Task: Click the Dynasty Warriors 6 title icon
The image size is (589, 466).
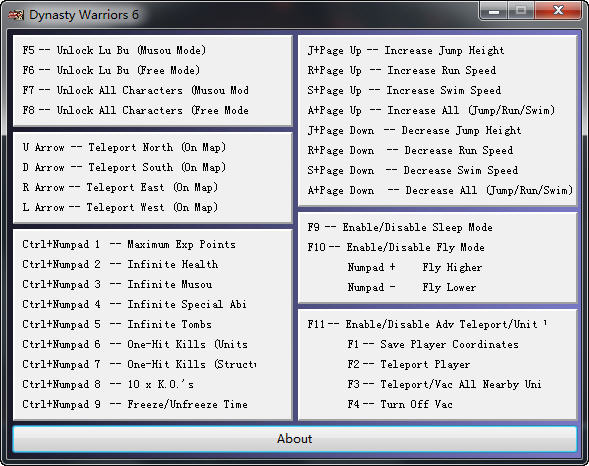Action: pos(16,15)
